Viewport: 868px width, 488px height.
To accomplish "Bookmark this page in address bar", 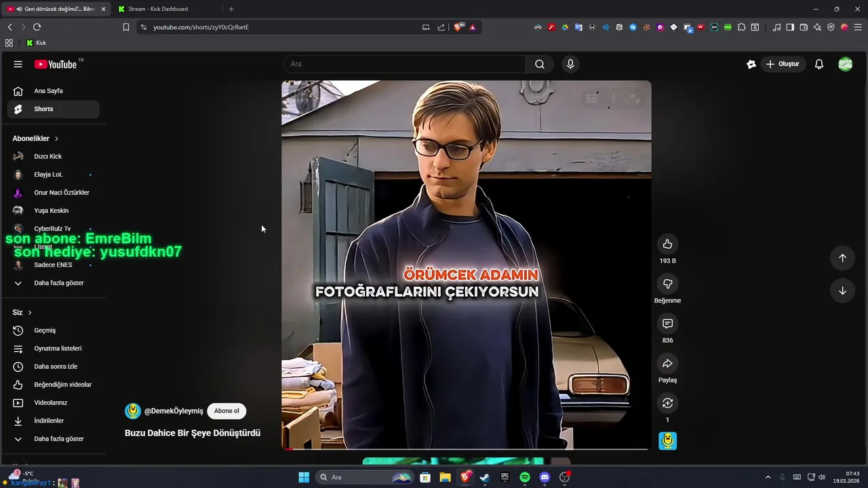I will (125, 27).
